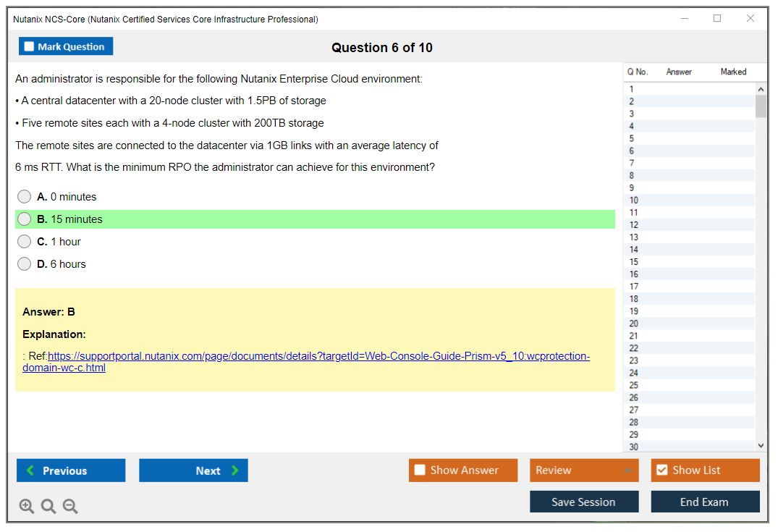
Task: Go to the Previous question
Action: [71, 470]
